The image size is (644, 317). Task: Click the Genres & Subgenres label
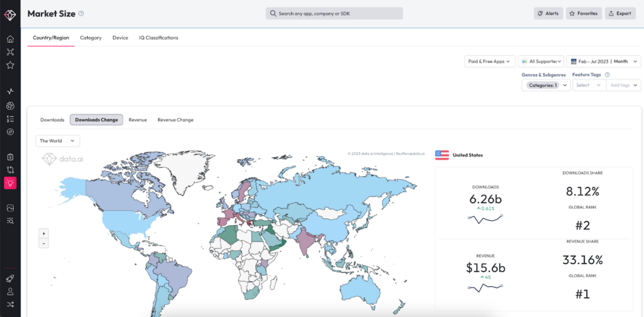(x=544, y=75)
